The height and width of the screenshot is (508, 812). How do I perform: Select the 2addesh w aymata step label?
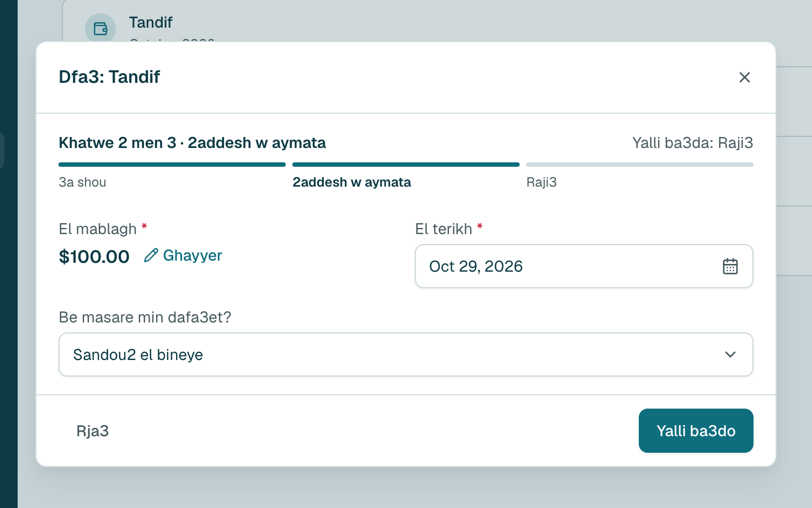pyautogui.click(x=352, y=182)
